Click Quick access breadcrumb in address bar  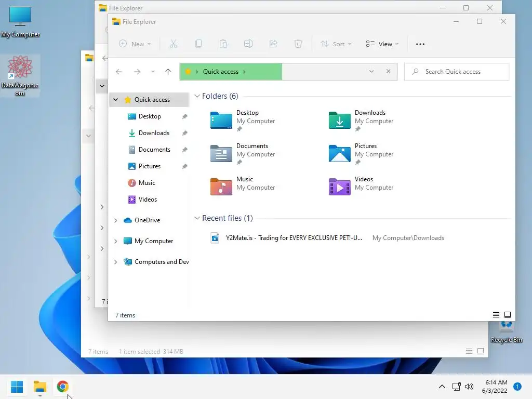[220, 72]
